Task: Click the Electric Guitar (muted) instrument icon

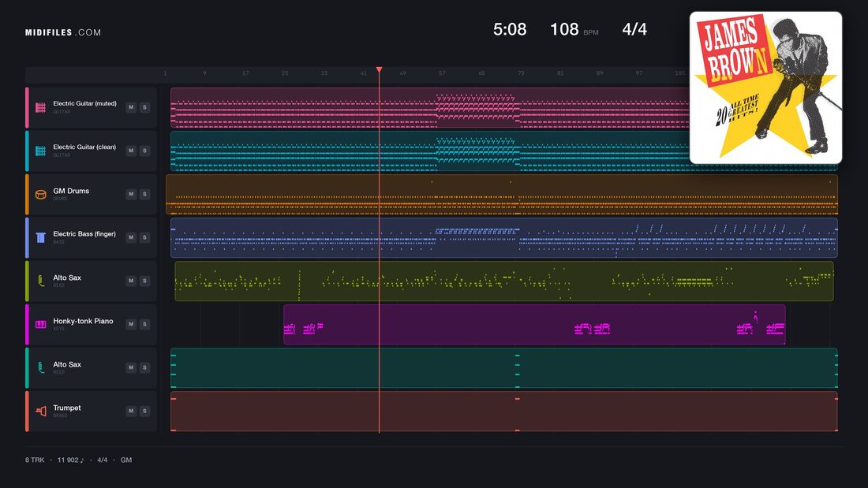Action: (40, 107)
